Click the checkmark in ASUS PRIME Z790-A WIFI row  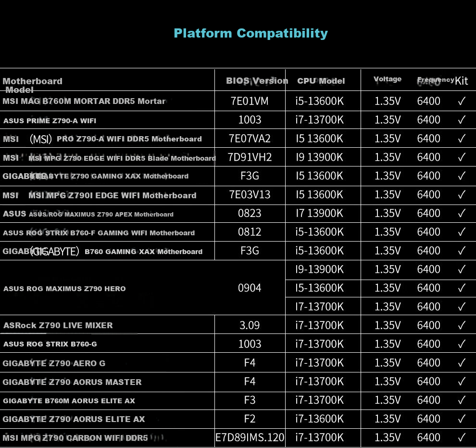462,120
